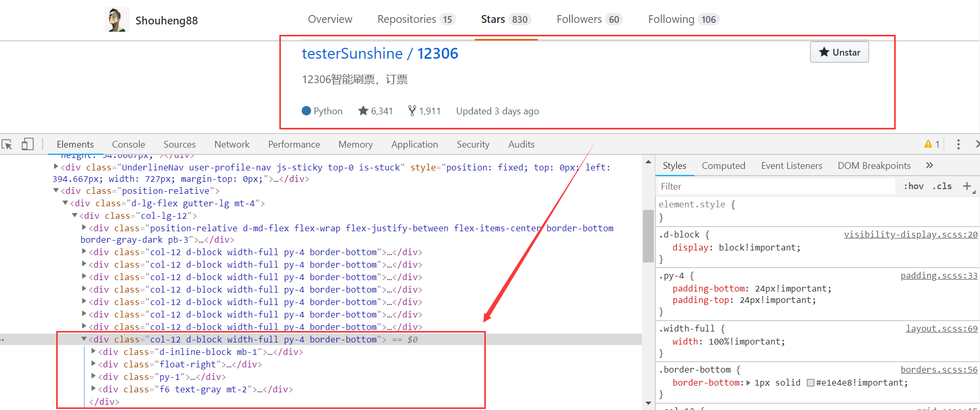The width and height of the screenshot is (980, 410).
Task: Switch to the Overview profile tab
Action: (330, 19)
